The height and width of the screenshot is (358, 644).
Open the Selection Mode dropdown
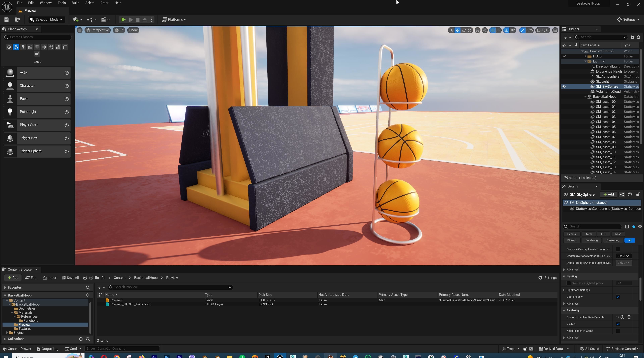click(46, 19)
